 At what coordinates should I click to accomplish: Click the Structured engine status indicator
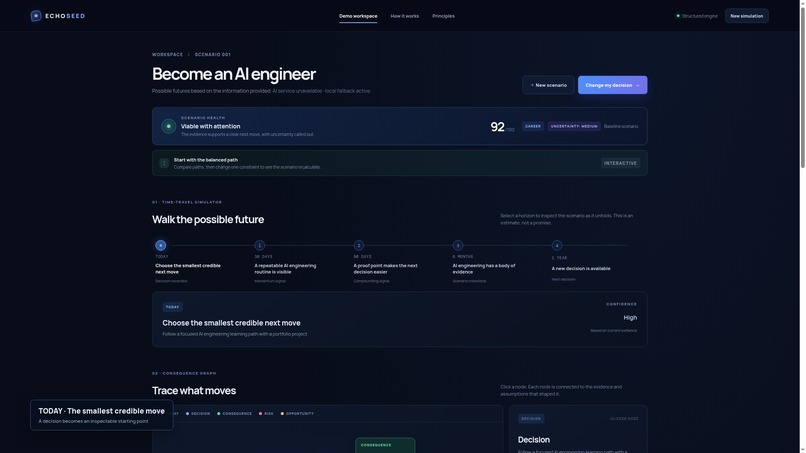[697, 16]
